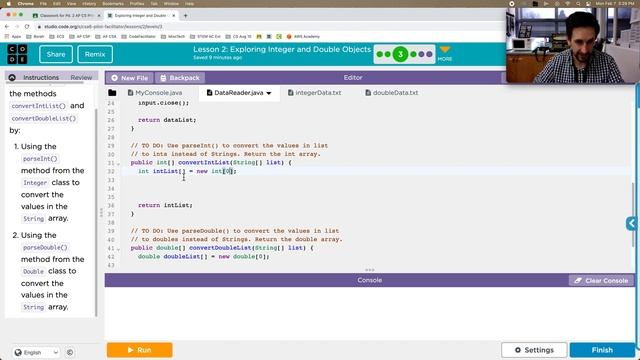
Task: Expand the blue side panel chevron
Action: pos(632,223)
